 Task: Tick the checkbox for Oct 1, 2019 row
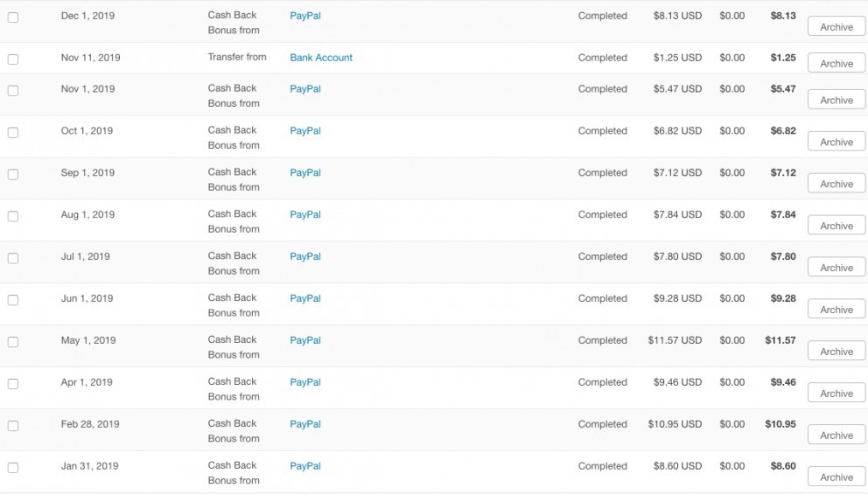click(x=13, y=132)
